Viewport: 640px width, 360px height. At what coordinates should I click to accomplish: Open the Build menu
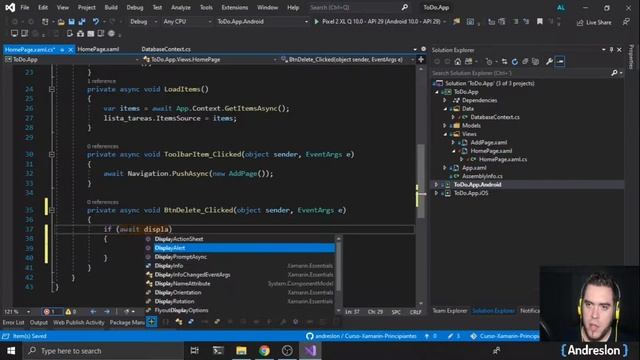(x=111, y=7)
